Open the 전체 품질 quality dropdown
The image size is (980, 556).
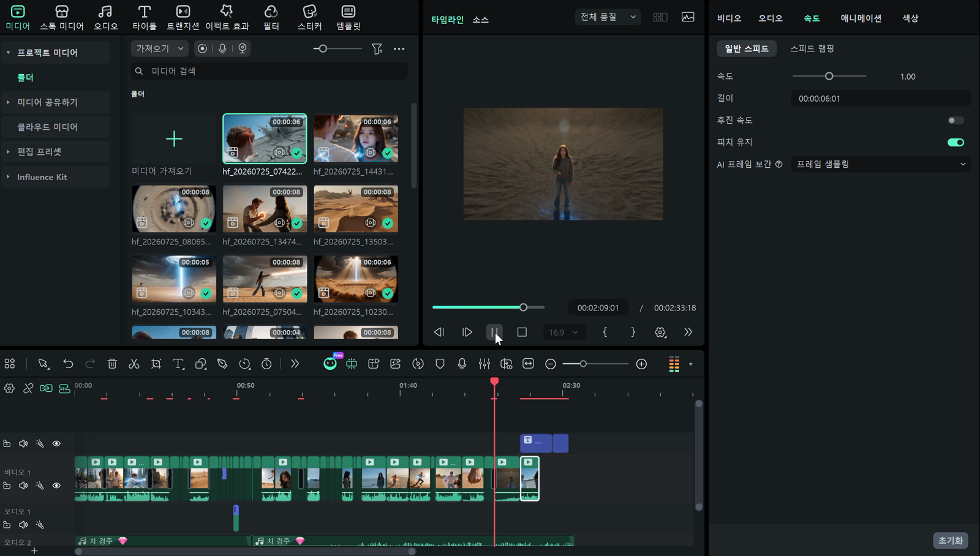point(608,17)
